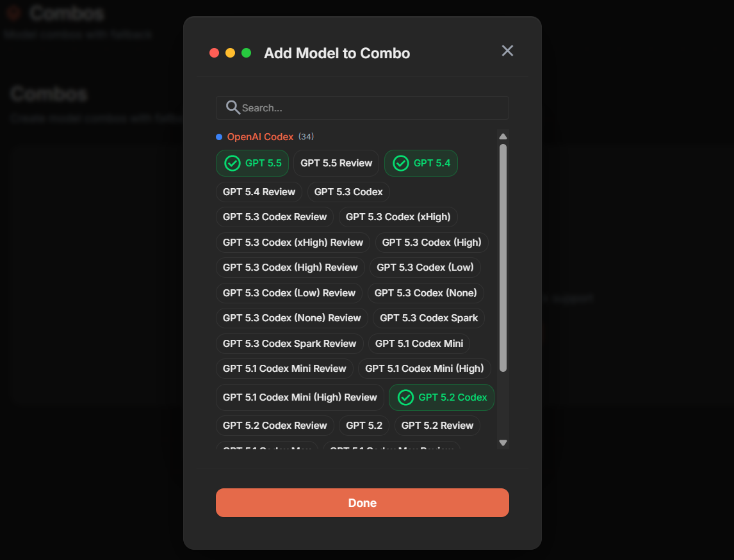The width and height of the screenshot is (734, 560).
Task: Select the GPT 5.3 Codex Spark chip
Action: [428, 318]
